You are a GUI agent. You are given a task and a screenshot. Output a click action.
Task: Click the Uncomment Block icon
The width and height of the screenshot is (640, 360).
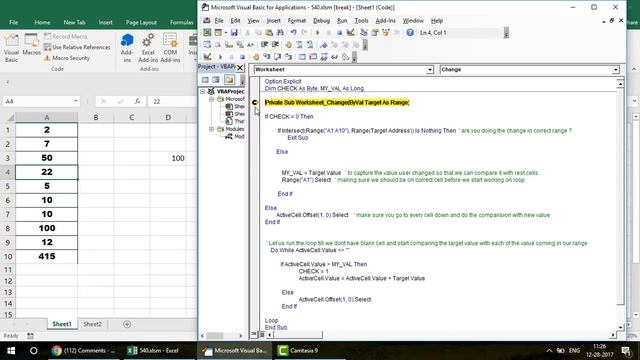pyautogui.click(x=310, y=45)
